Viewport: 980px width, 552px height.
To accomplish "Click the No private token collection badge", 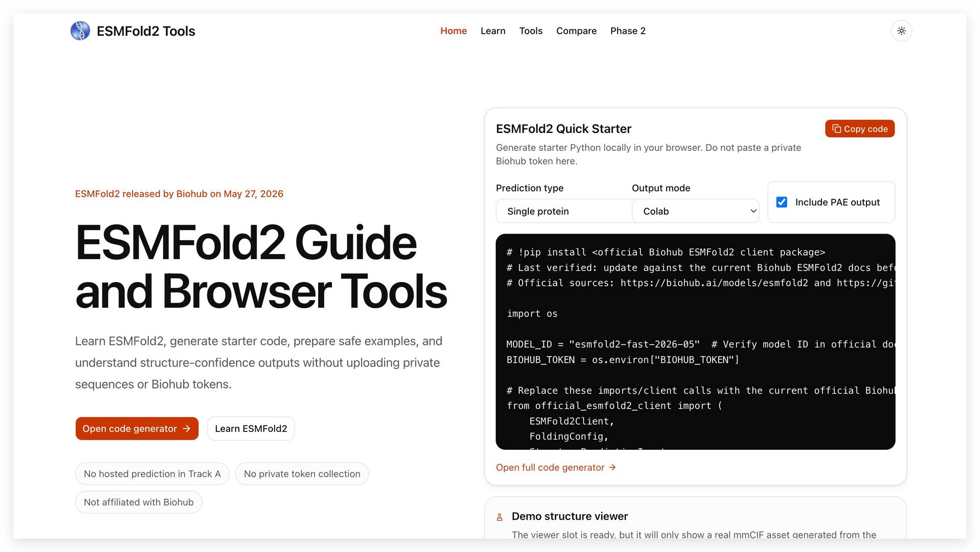I will pos(302,474).
